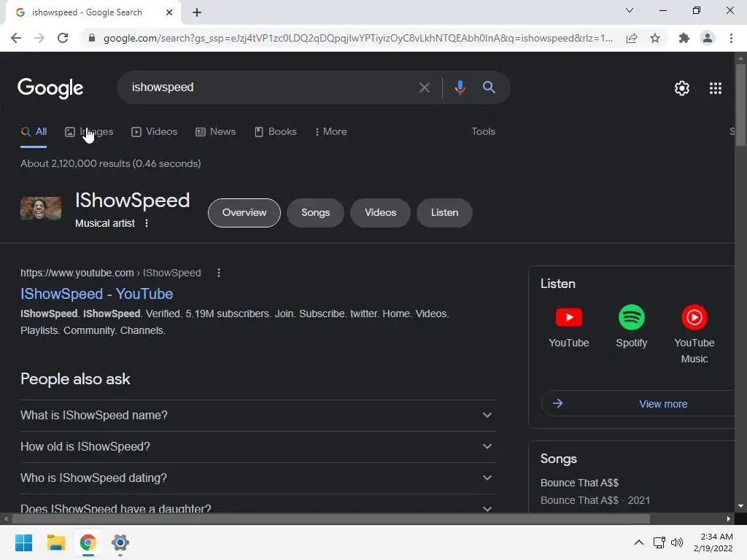Close the ishowspeed Google Search tab
747x560 pixels.
click(x=169, y=13)
